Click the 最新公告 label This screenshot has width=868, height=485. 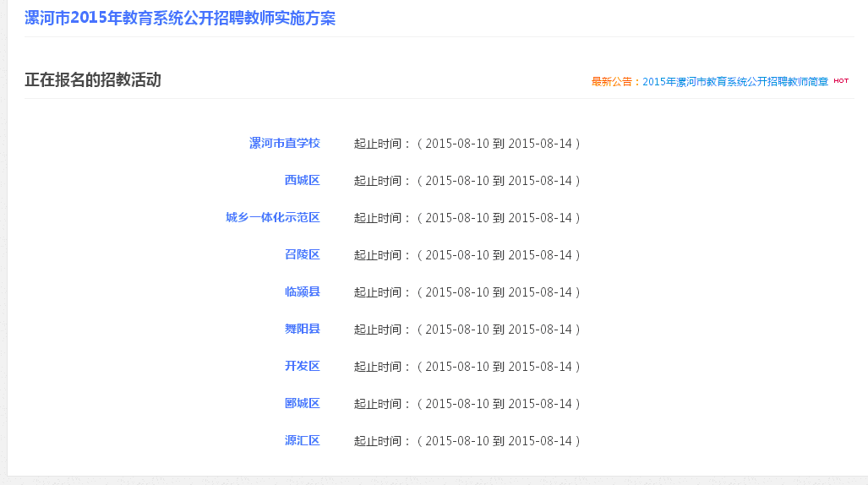point(615,82)
